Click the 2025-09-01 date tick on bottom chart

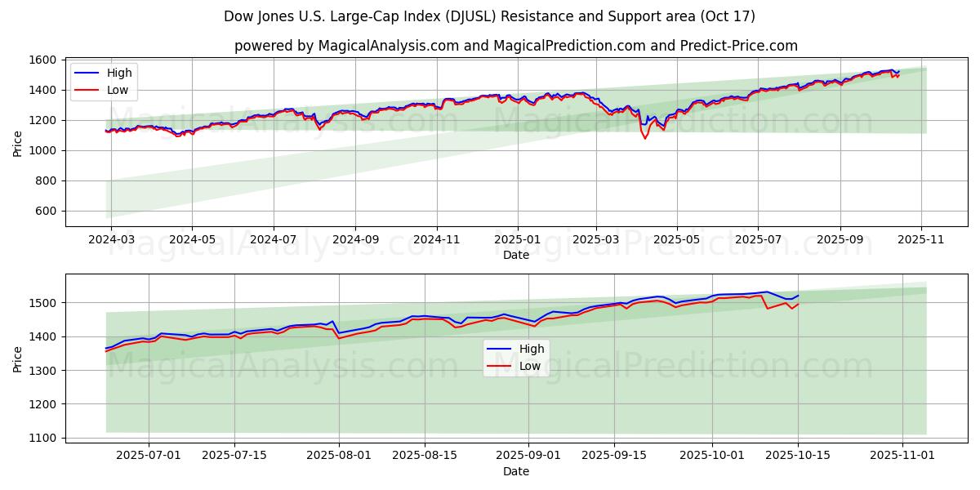pyautogui.click(x=528, y=457)
